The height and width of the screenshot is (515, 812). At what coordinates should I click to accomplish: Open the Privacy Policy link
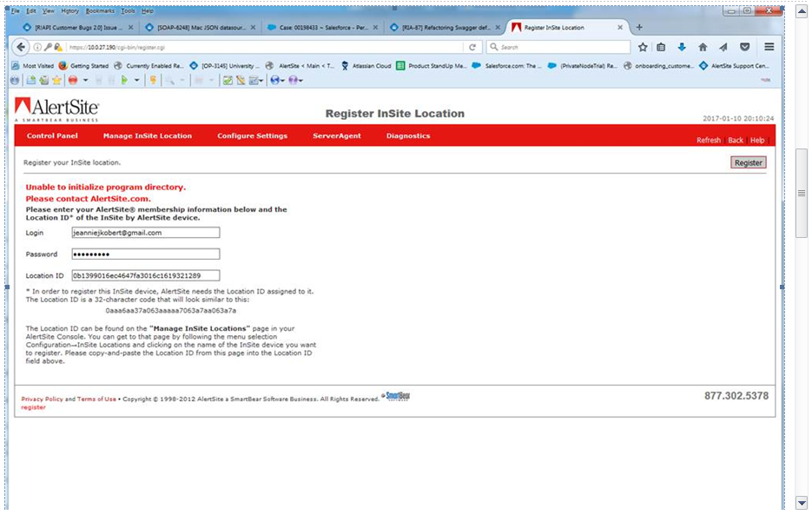pyautogui.click(x=42, y=399)
